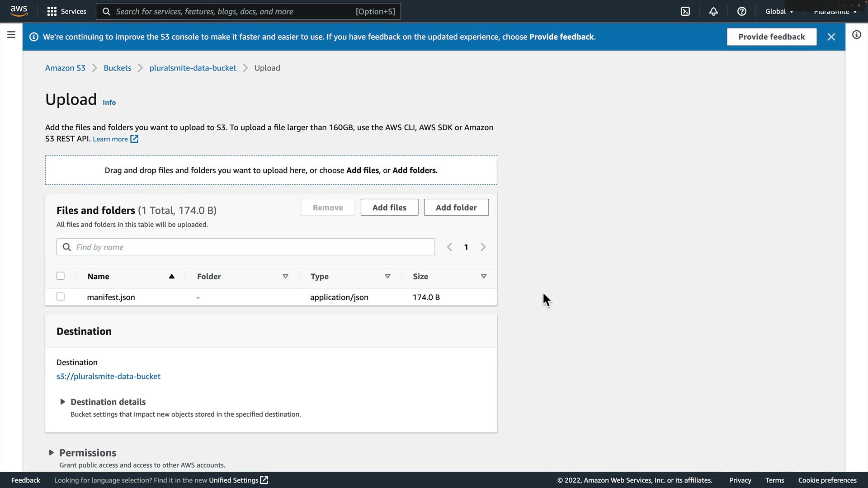Image resolution: width=868 pixels, height=488 pixels.
Task: Open the AWS CloudShell icon
Action: tap(685, 11)
